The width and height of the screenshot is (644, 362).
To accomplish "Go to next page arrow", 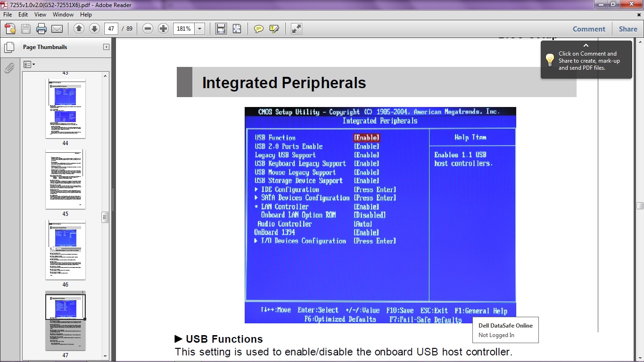I will [x=94, y=29].
